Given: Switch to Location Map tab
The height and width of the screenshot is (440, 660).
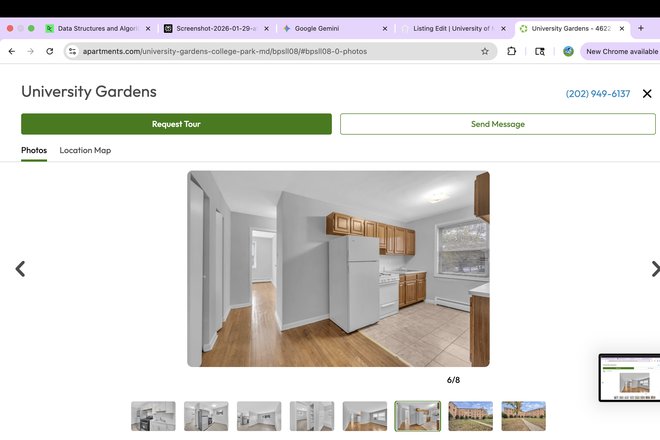Looking at the screenshot, I should click(x=85, y=150).
